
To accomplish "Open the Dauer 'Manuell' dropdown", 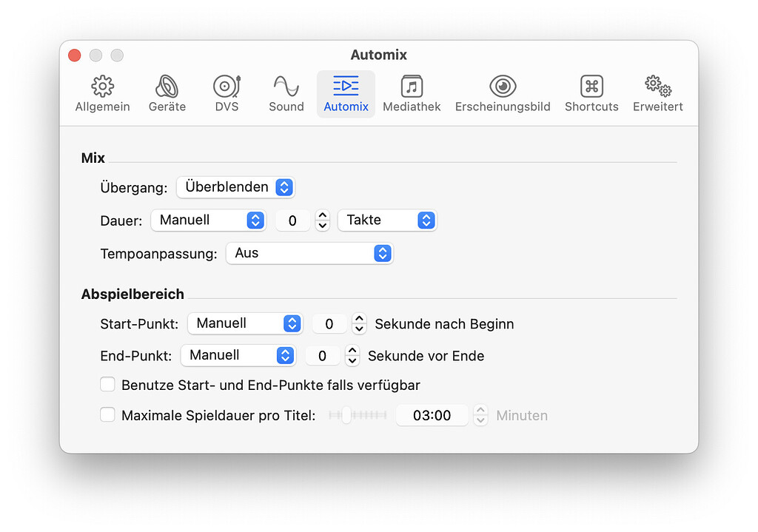I will click(208, 220).
